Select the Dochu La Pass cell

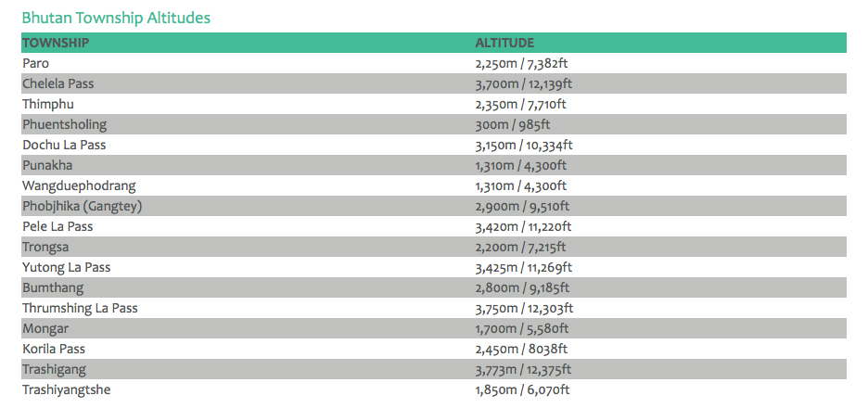coord(64,145)
